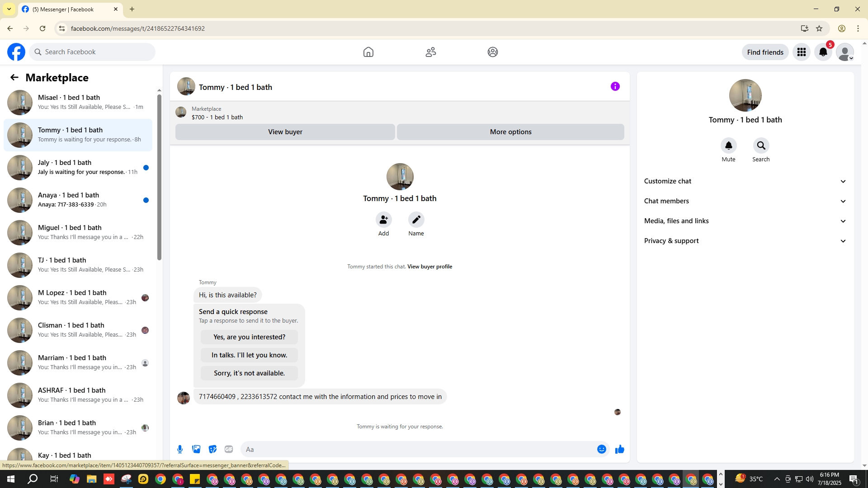Click the purple conversation info icon
Image resolution: width=868 pixels, height=488 pixels.
tap(615, 86)
